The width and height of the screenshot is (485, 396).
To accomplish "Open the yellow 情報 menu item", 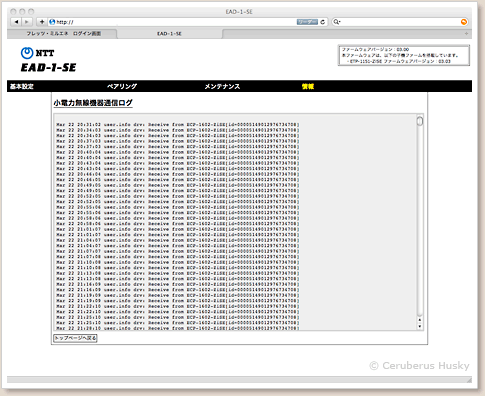I will tap(308, 87).
